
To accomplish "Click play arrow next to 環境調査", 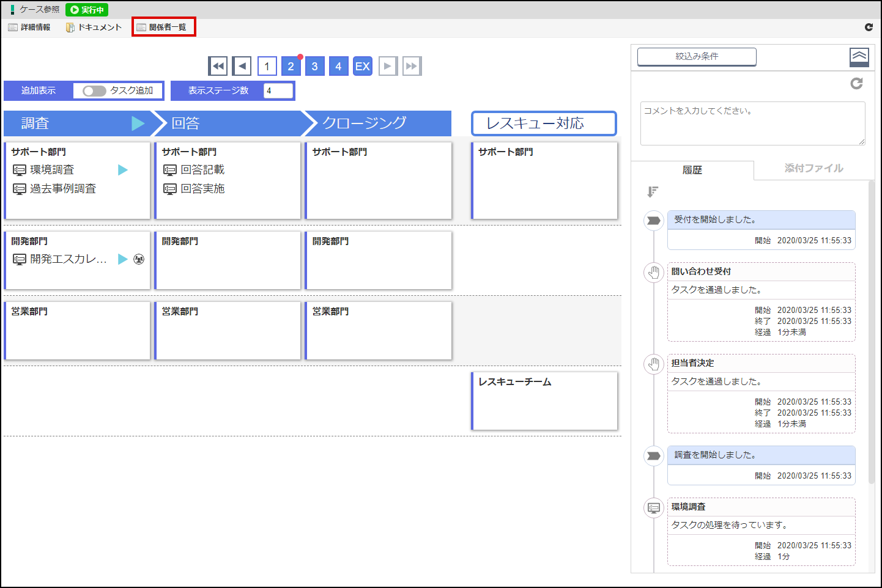I will coord(123,170).
